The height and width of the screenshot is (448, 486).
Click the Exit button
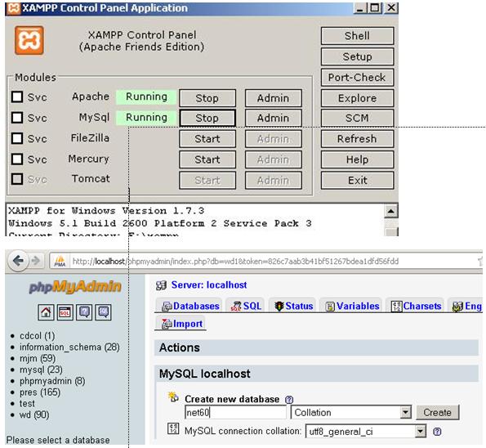click(358, 180)
